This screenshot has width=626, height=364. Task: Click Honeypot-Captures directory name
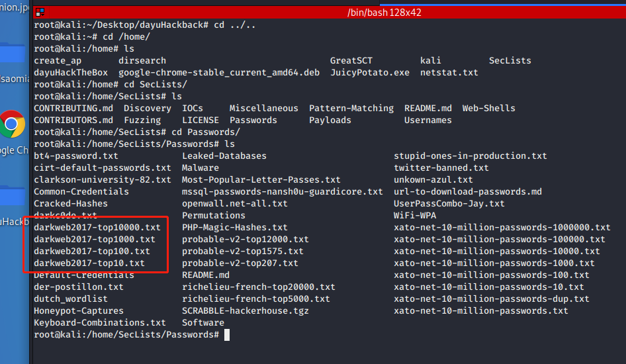coord(79,311)
